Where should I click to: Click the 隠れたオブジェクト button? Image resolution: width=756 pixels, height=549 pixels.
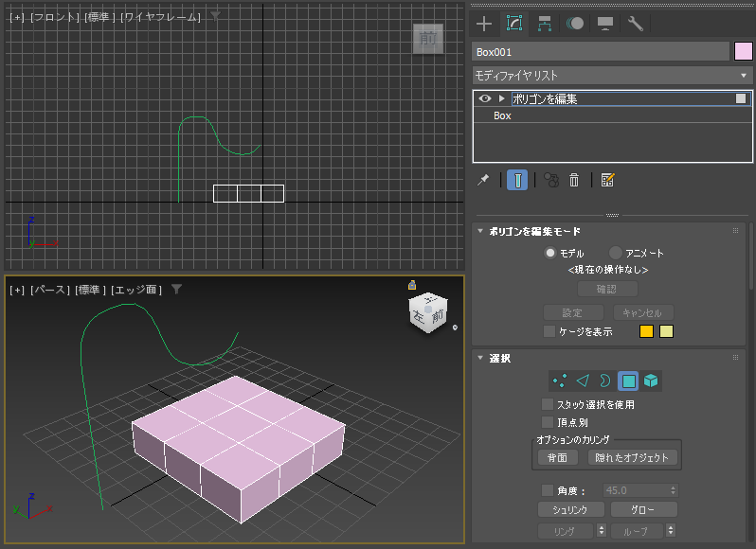632,457
